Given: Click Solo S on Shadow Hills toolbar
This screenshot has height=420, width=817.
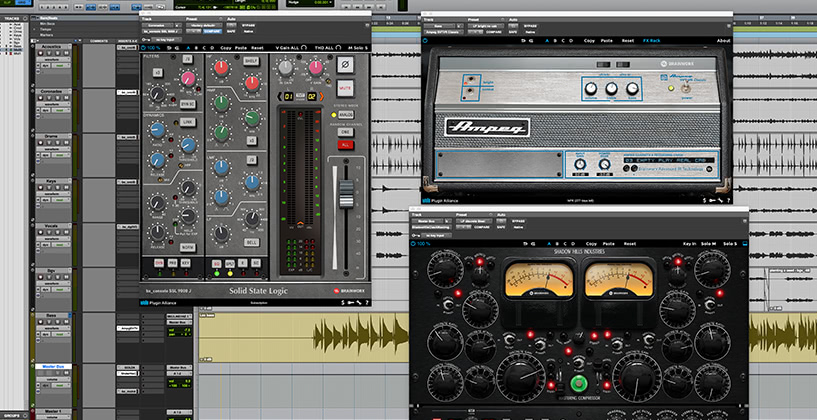Looking at the screenshot, I should (730, 244).
